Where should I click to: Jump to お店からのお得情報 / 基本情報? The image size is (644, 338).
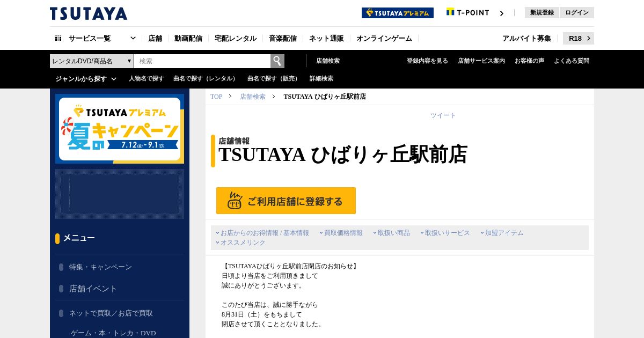[x=265, y=233]
